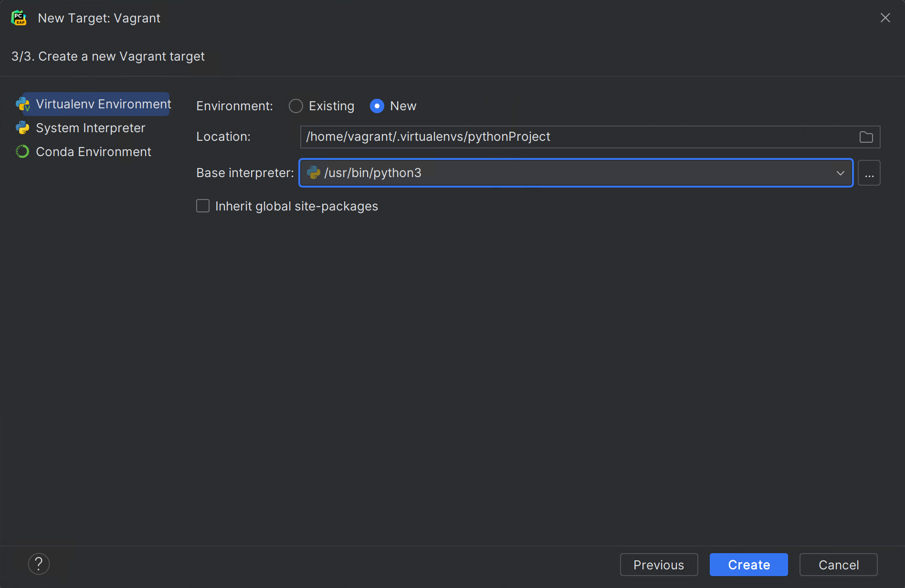
Task: Switch to Conda Environment option
Action: (x=93, y=151)
